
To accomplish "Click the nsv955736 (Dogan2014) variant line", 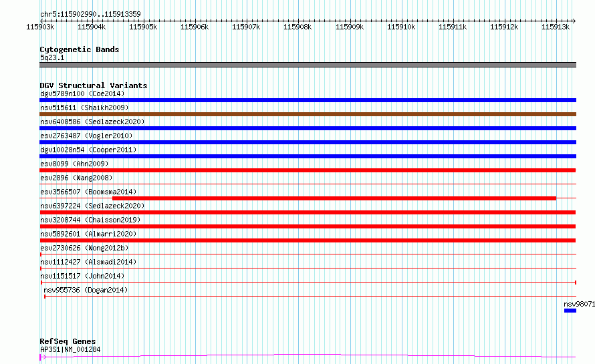I will click(310, 297).
